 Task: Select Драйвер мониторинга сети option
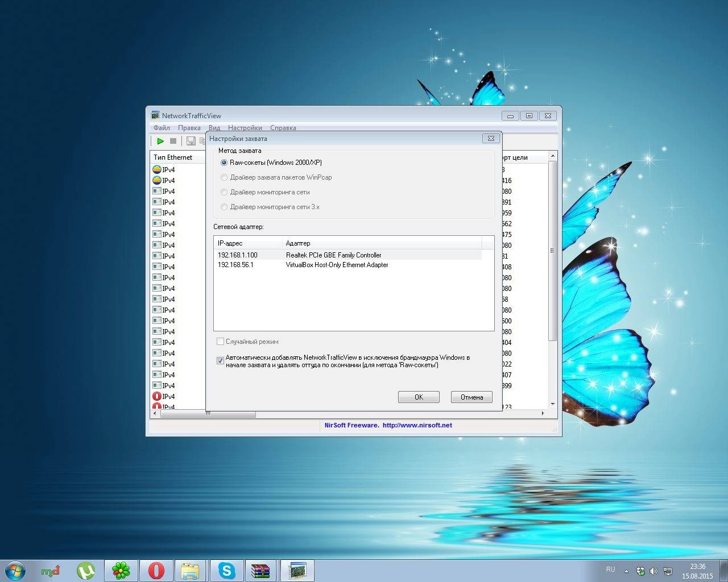point(266,192)
